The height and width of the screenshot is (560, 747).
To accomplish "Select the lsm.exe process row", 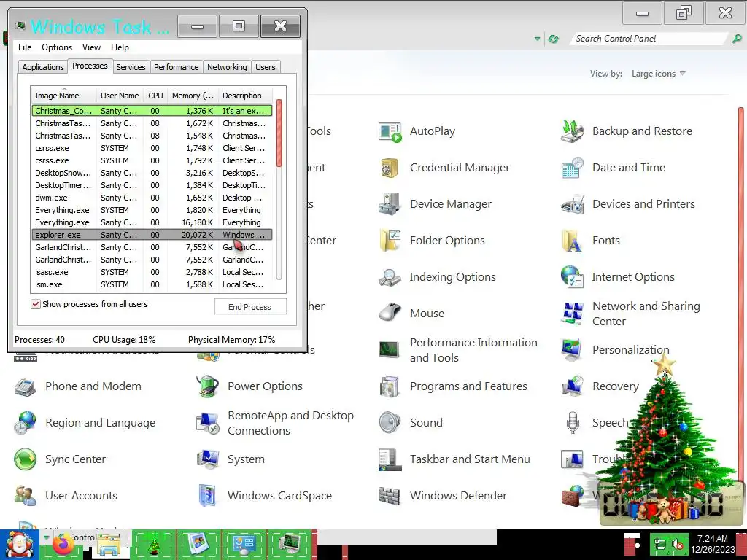I will [x=152, y=284].
